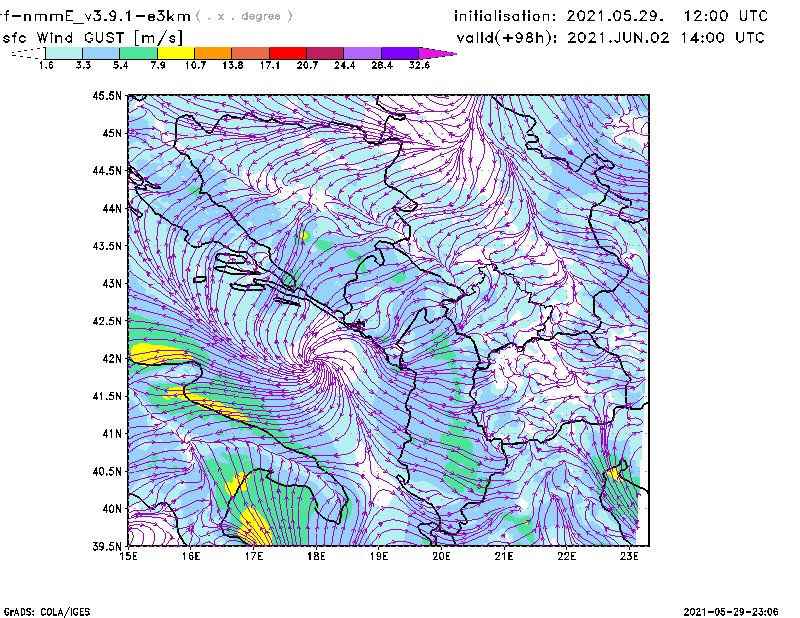
Task: Click the 45N latitude label
Action: 112,133
